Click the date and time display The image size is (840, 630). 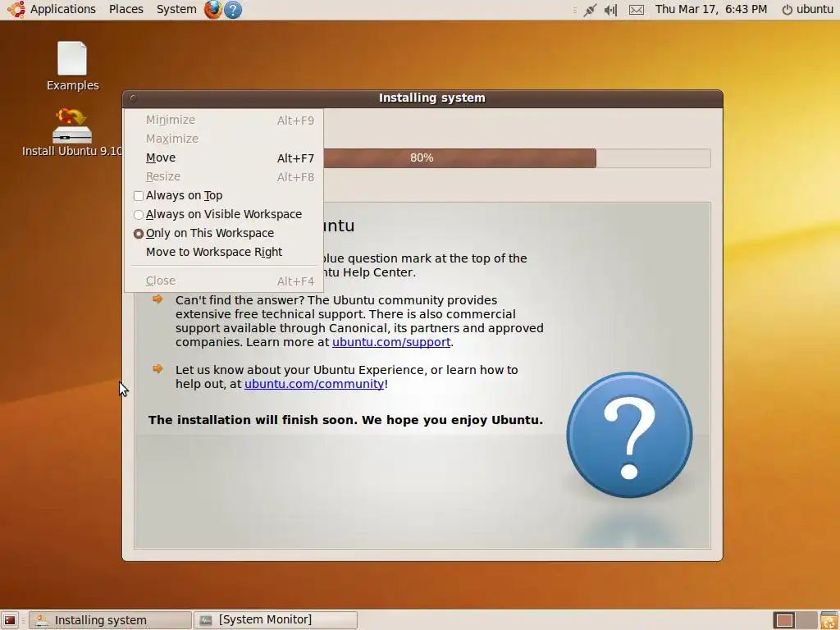711,9
